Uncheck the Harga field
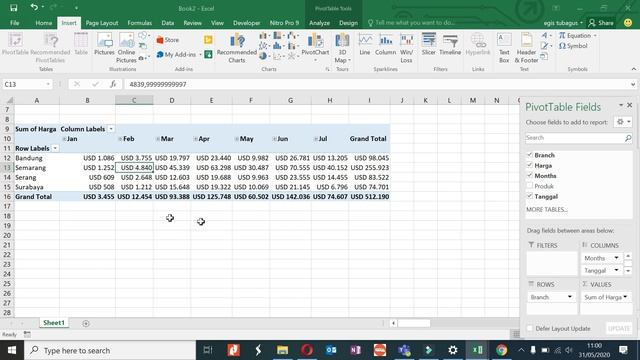 pos(530,165)
